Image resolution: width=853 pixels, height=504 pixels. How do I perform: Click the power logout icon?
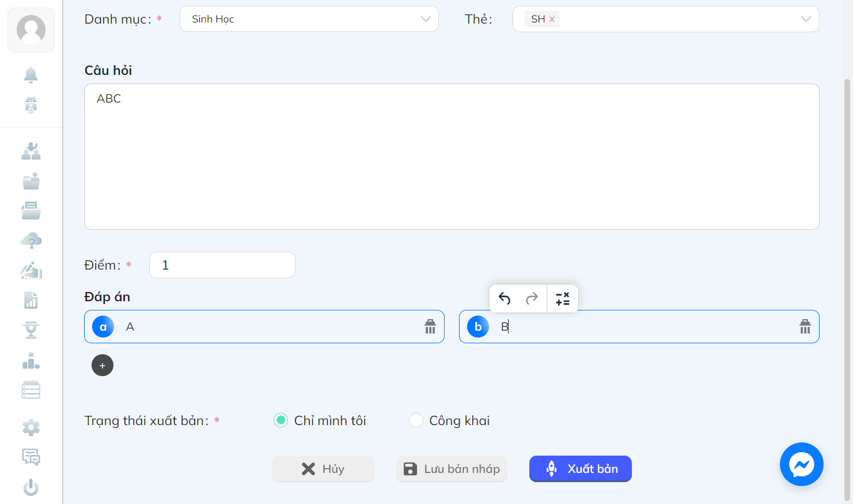coord(31,487)
